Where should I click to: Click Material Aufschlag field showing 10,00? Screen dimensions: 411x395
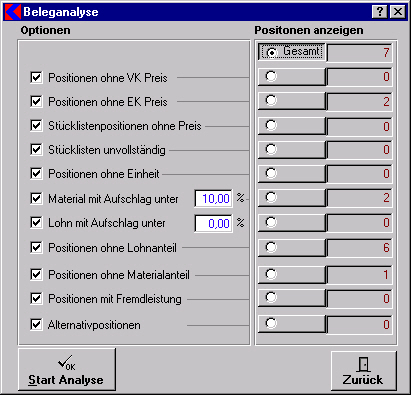(x=213, y=199)
